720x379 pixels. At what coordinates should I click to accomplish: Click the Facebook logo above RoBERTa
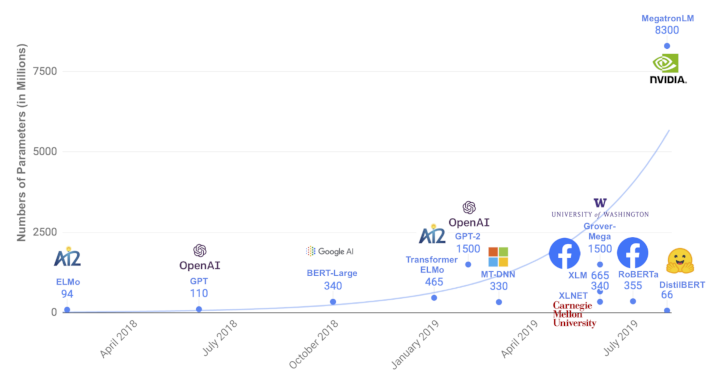pyautogui.click(x=632, y=253)
